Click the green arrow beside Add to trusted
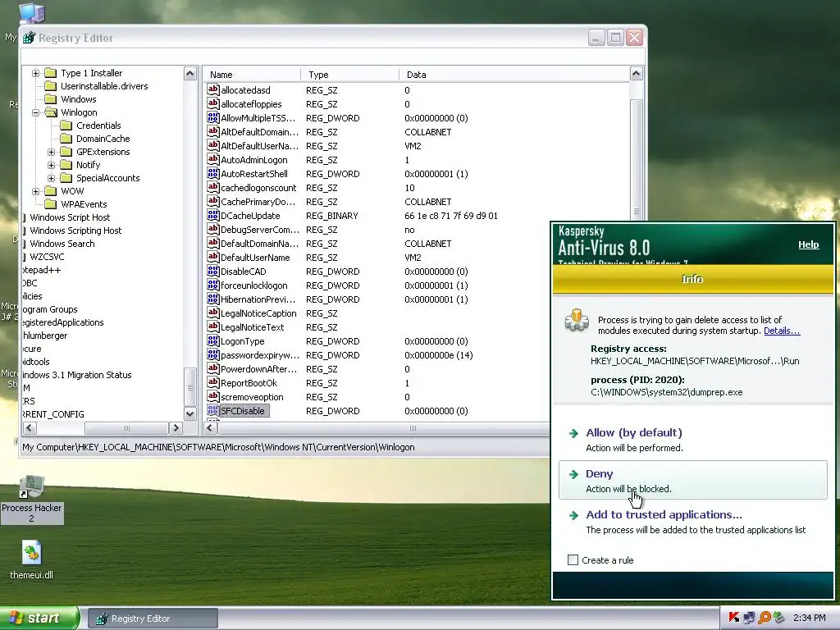 pyautogui.click(x=573, y=515)
